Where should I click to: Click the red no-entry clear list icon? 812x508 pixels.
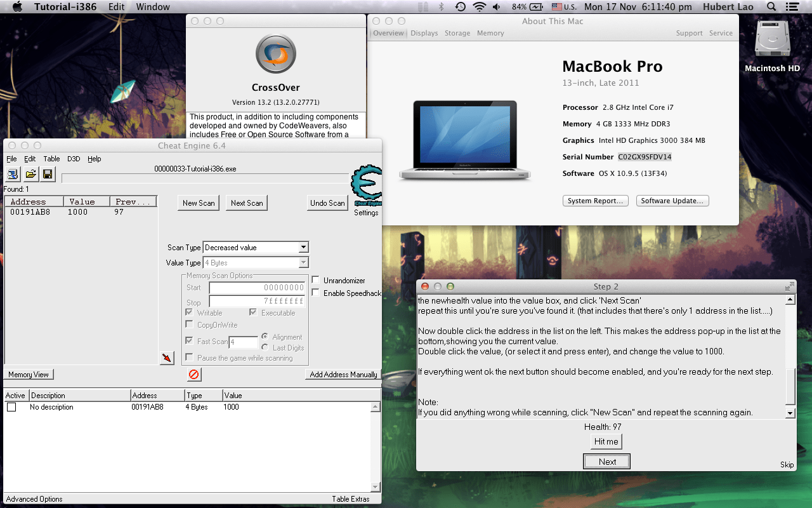(x=194, y=375)
